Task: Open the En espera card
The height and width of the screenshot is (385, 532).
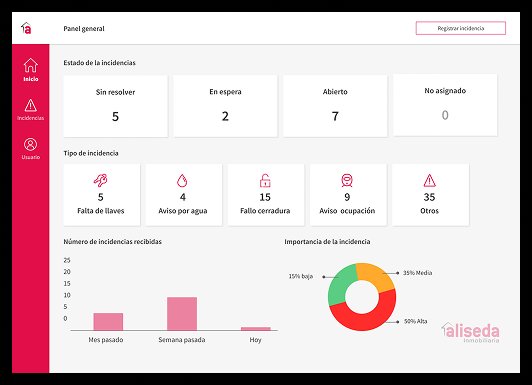Action: pos(225,106)
